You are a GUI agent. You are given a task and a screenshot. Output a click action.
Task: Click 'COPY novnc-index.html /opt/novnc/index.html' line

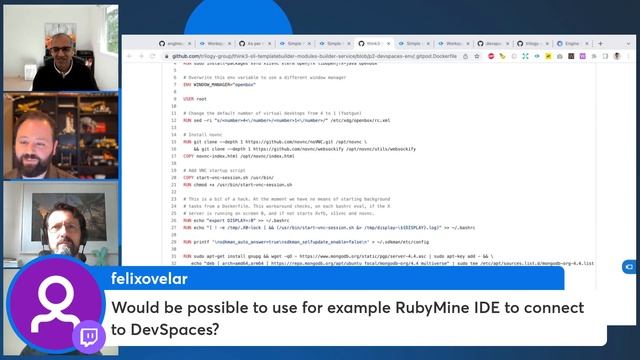(x=239, y=156)
